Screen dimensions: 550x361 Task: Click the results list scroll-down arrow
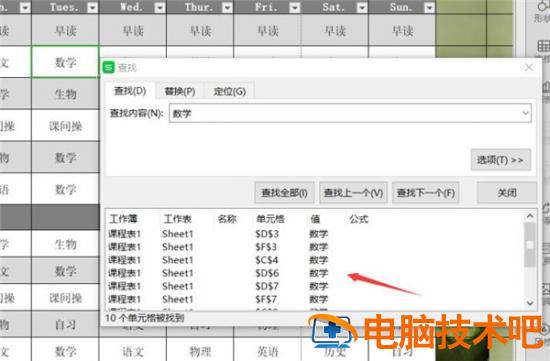pos(530,303)
